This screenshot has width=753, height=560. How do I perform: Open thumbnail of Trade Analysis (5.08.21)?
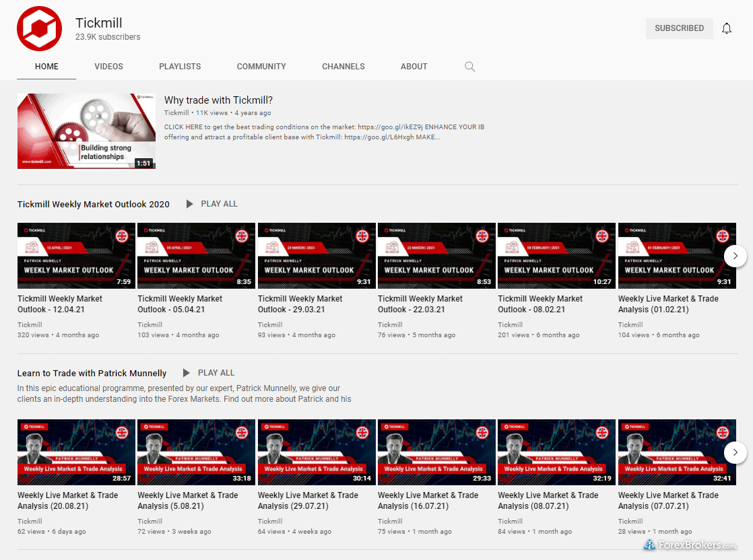coord(197,452)
